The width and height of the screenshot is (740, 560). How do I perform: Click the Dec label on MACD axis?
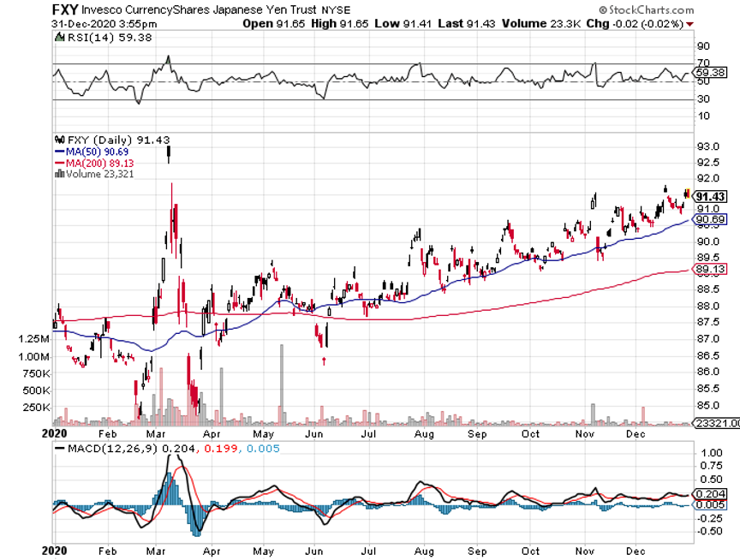(x=636, y=551)
